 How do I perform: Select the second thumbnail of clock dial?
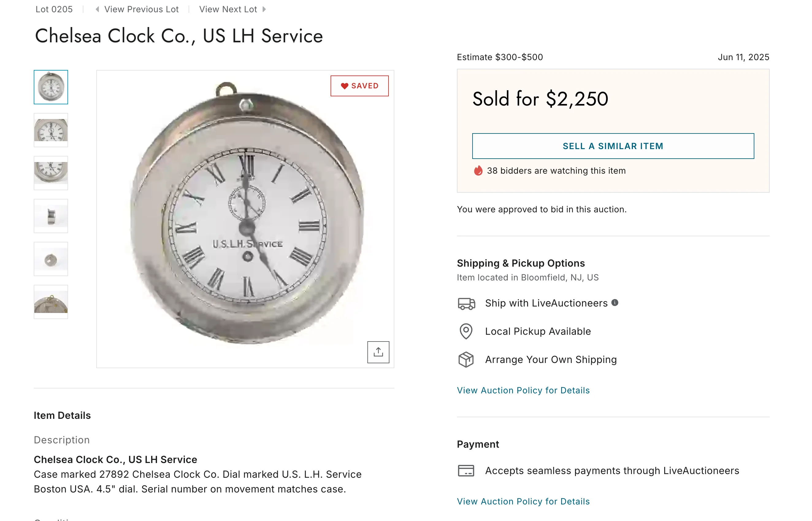click(51, 130)
